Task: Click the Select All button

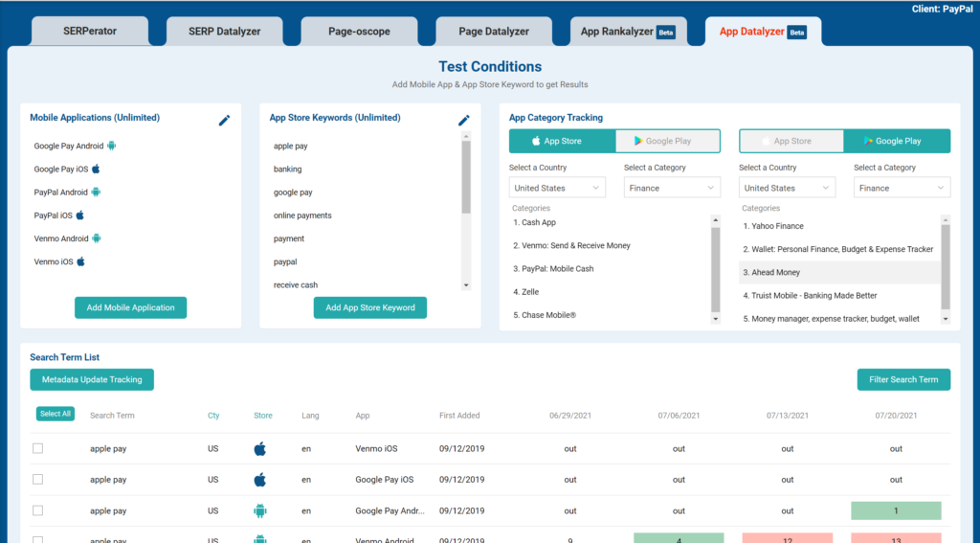Action: 55,414
